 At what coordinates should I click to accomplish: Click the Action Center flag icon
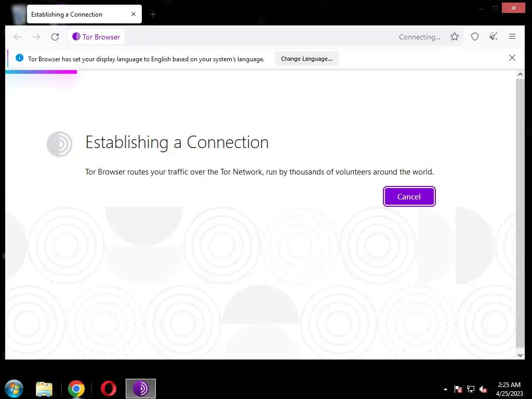pos(458,389)
